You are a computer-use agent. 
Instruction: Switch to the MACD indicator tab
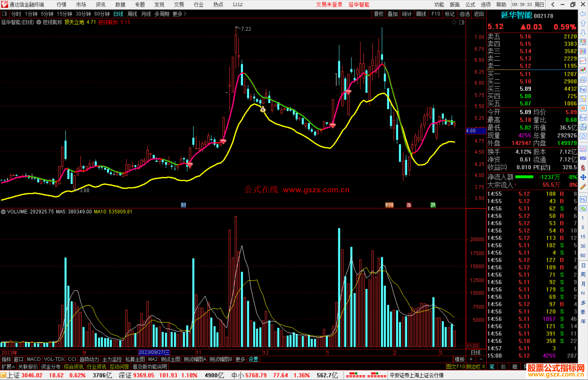pos(33,359)
